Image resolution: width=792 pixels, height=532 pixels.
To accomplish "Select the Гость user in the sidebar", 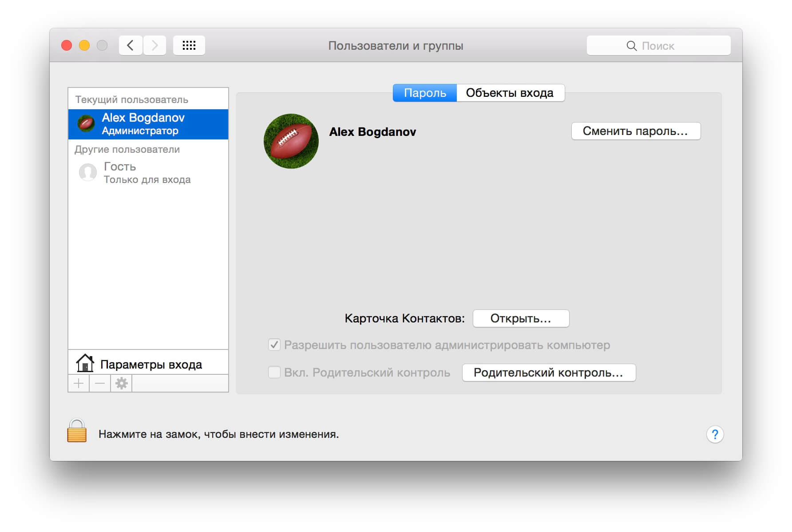I will pos(148,172).
